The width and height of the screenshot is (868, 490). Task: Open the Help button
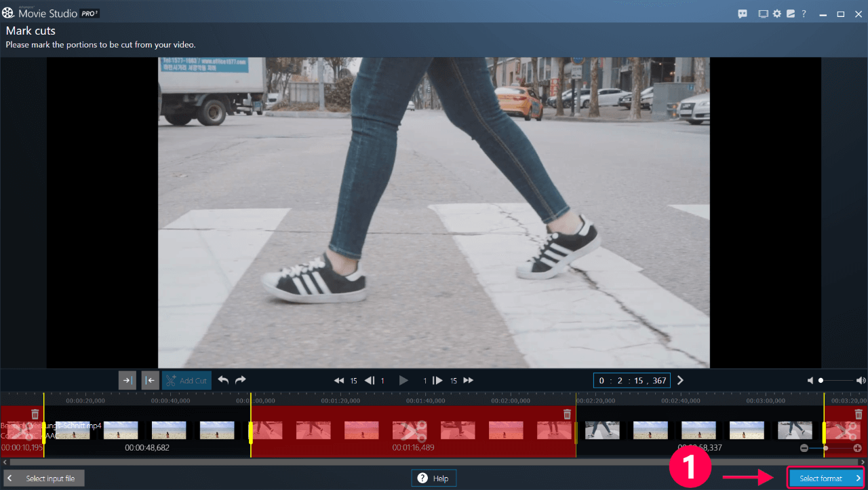(434, 478)
